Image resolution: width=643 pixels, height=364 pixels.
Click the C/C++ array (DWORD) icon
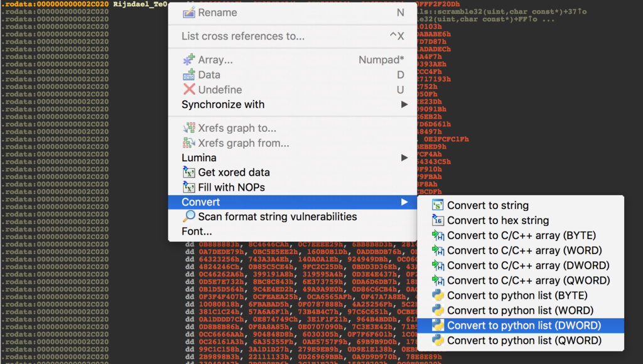(x=438, y=265)
